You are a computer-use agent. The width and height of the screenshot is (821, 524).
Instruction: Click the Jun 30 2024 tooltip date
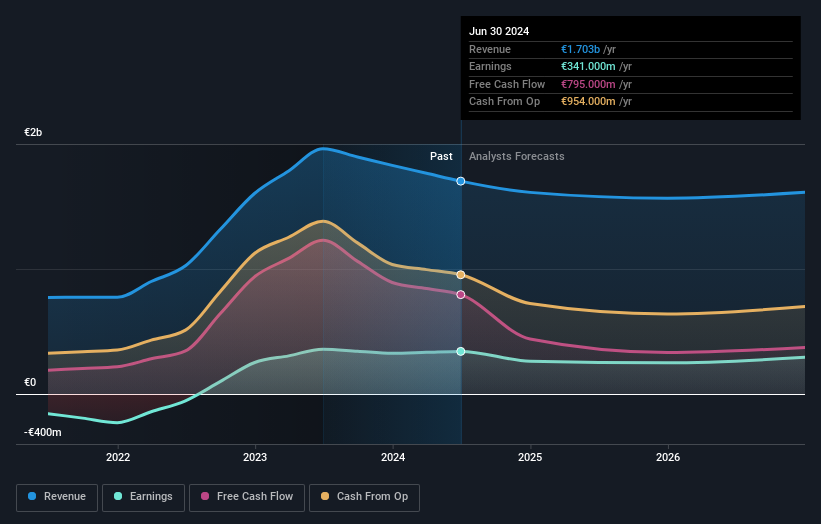pos(499,31)
